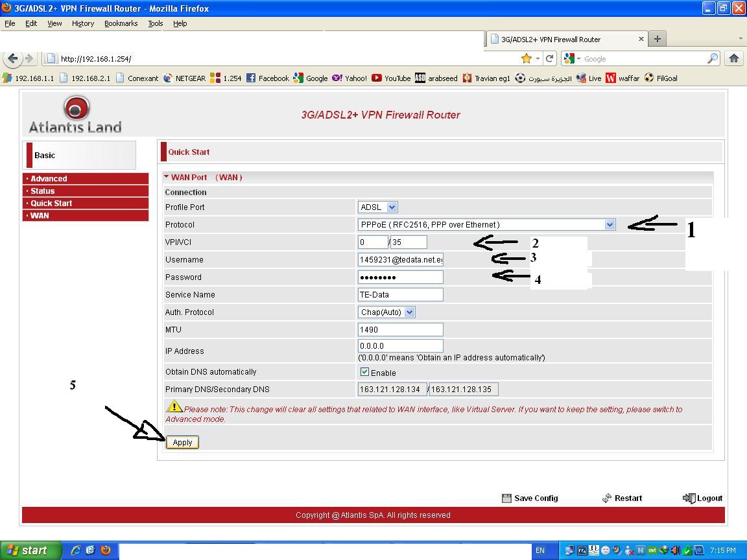Image resolution: width=747 pixels, height=560 pixels.
Task: Open the Google bookmark
Action: coord(311,78)
